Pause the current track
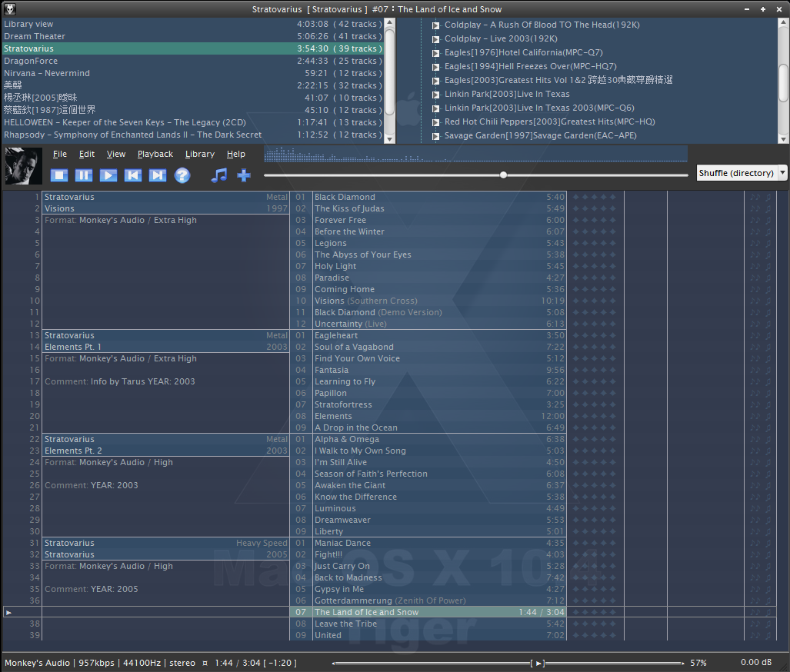The width and height of the screenshot is (790, 672). click(x=84, y=175)
